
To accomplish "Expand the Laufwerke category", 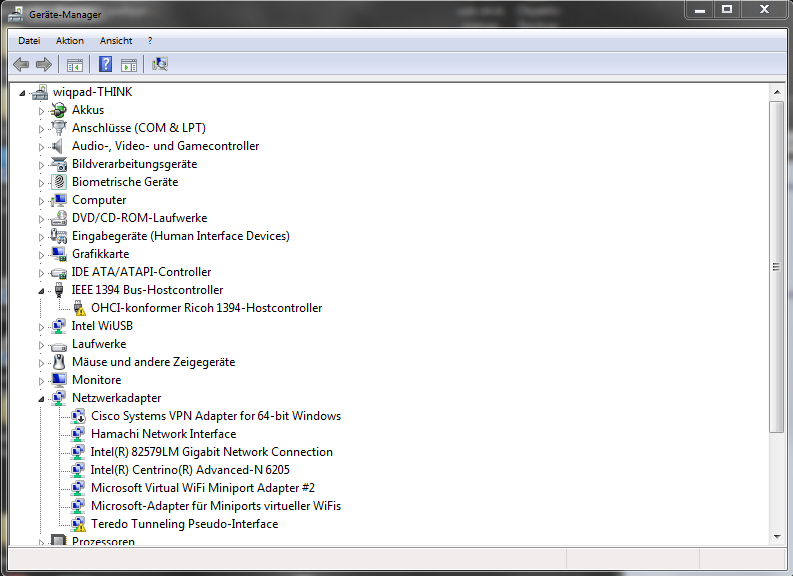I will 41,345.
